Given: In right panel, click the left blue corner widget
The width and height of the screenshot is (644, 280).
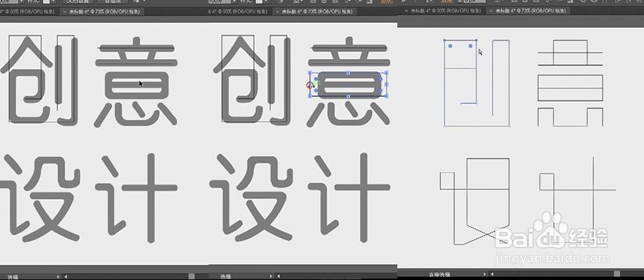Looking at the screenshot, I should (x=450, y=46).
